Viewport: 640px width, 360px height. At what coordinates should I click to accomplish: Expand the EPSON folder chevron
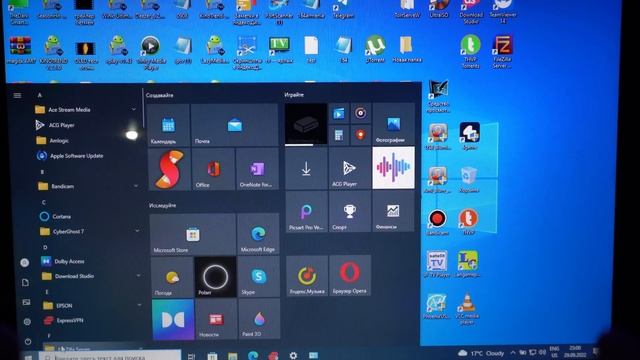pyautogui.click(x=139, y=305)
